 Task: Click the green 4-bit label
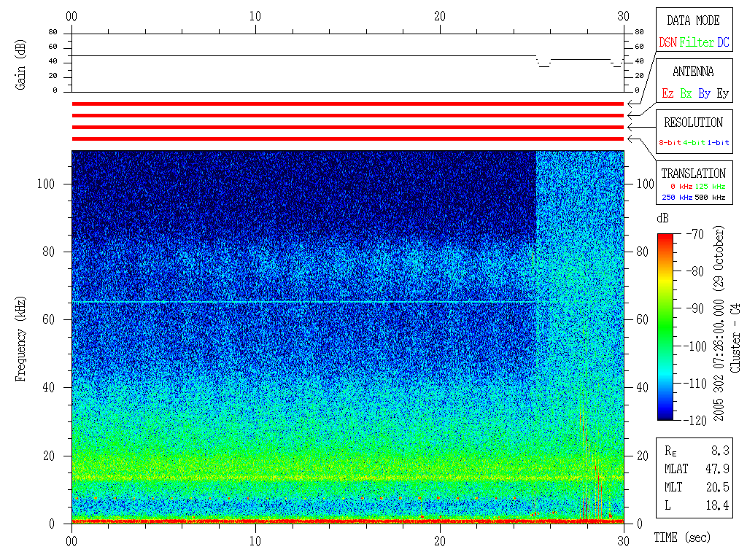pos(694,142)
